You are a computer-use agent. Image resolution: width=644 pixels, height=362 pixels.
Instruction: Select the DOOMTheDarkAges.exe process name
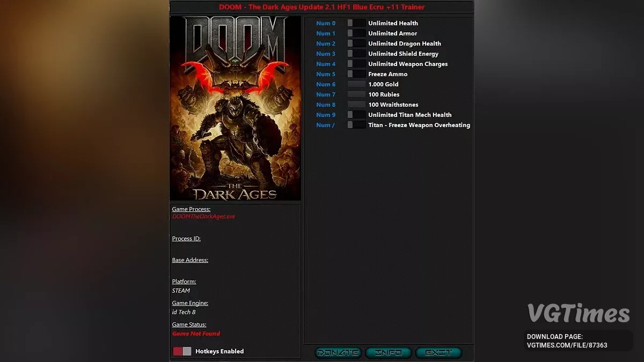tap(203, 217)
